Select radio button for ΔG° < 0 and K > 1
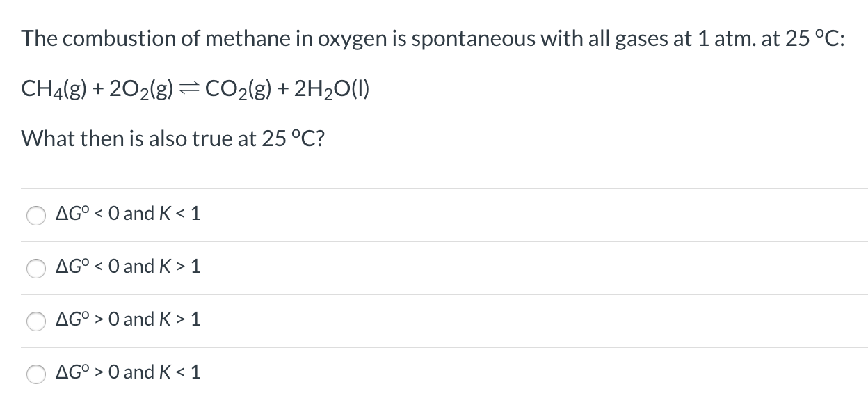 click(x=36, y=268)
